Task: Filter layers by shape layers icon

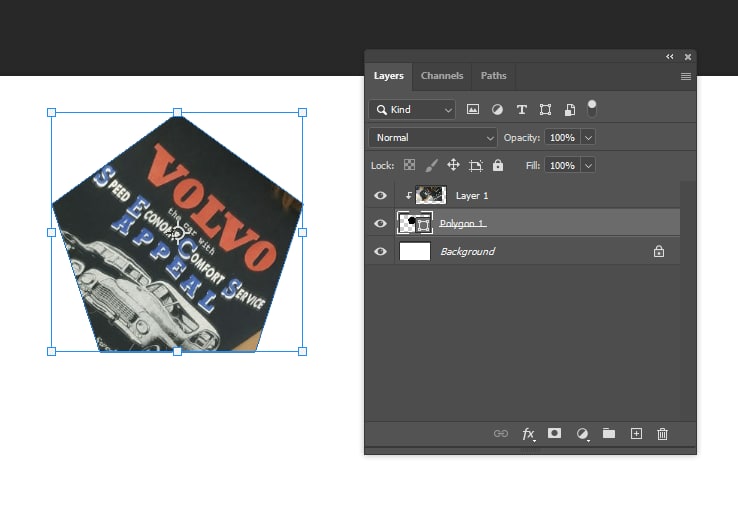Action: point(545,110)
